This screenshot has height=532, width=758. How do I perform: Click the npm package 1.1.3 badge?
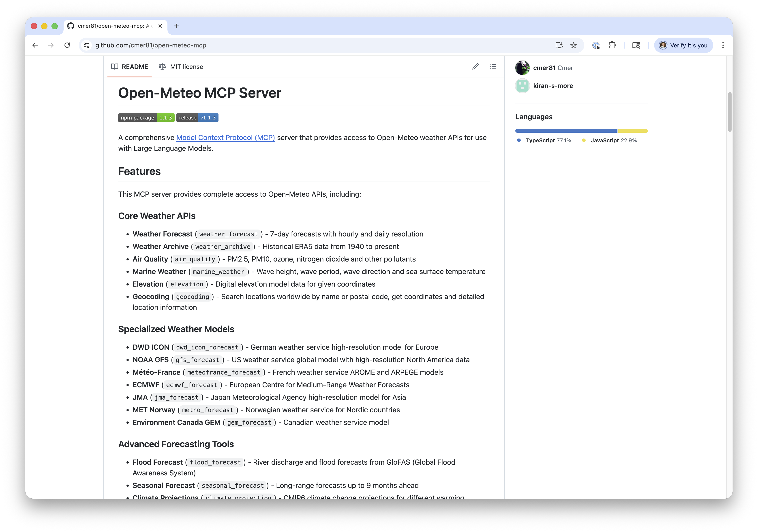pyautogui.click(x=146, y=118)
